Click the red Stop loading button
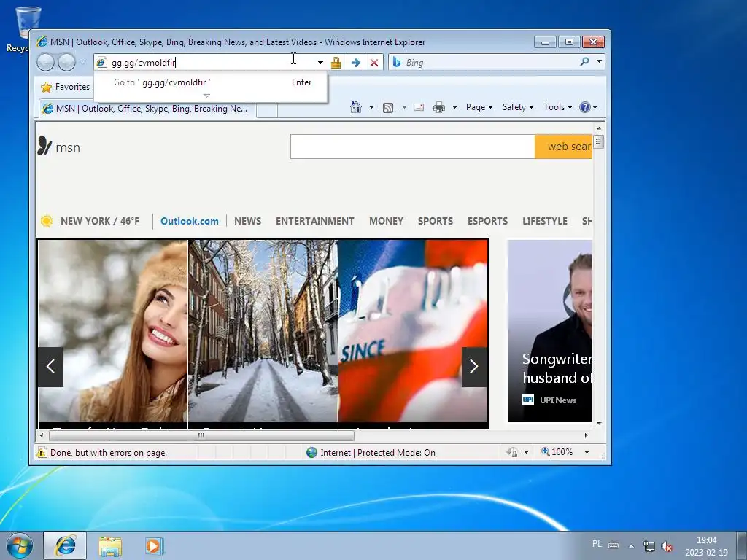Viewport: 747px width, 560px height. [374, 63]
